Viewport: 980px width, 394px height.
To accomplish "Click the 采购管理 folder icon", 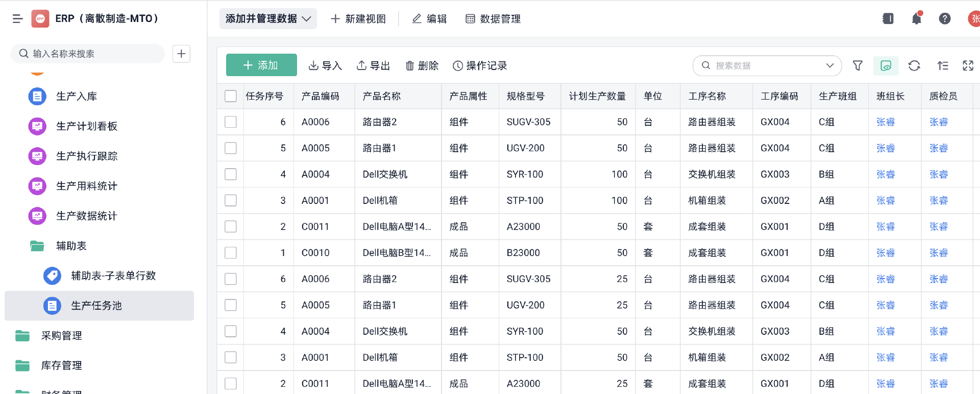I will tap(22, 336).
